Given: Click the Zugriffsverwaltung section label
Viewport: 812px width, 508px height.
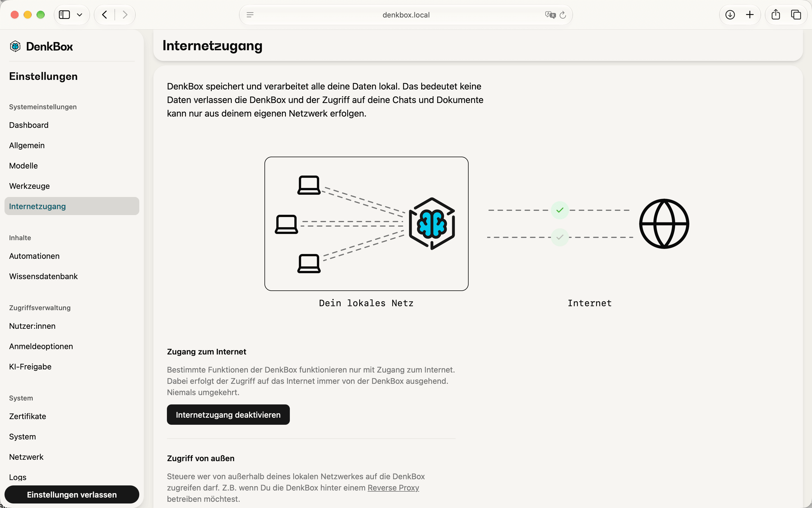Looking at the screenshot, I should 40,308.
